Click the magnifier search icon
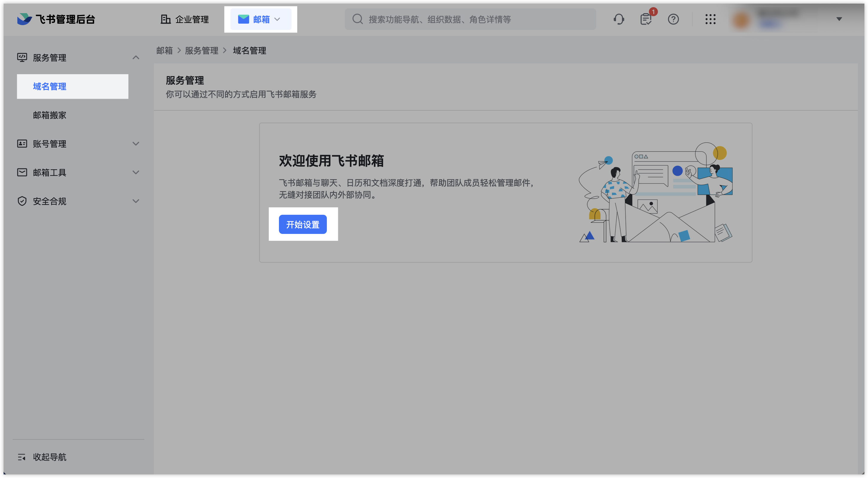868x478 pixels. (357, 19)
